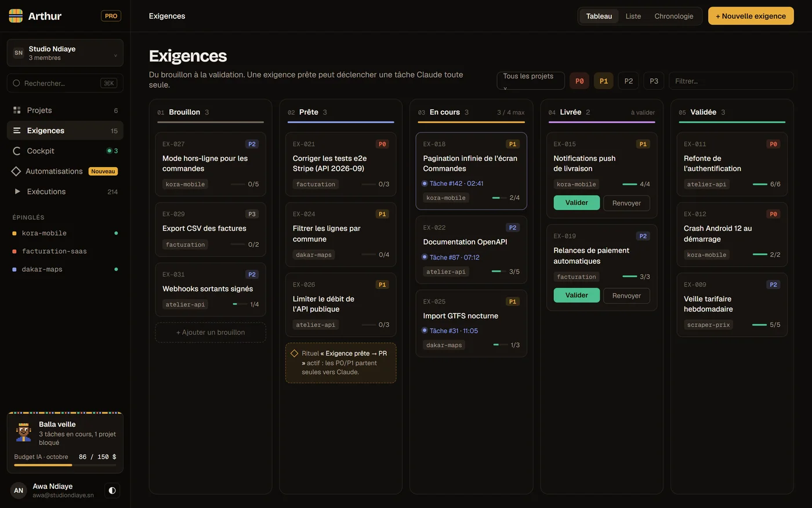Click the red facturation-saas project marker
812x508 pixels.
click(x=14, y=251)
